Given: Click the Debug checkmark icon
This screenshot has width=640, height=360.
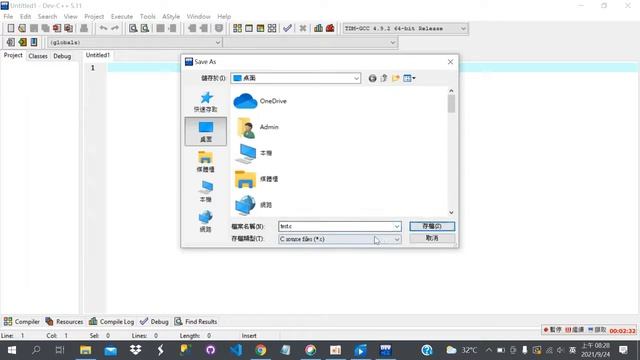Looking at the screenshot, I should tap(287, 28).
